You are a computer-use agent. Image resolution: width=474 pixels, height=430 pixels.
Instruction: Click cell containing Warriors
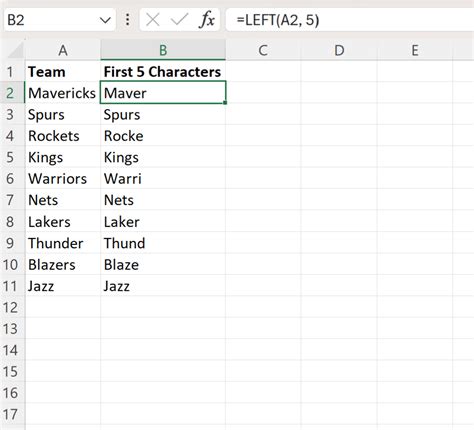tap(63, 179)
